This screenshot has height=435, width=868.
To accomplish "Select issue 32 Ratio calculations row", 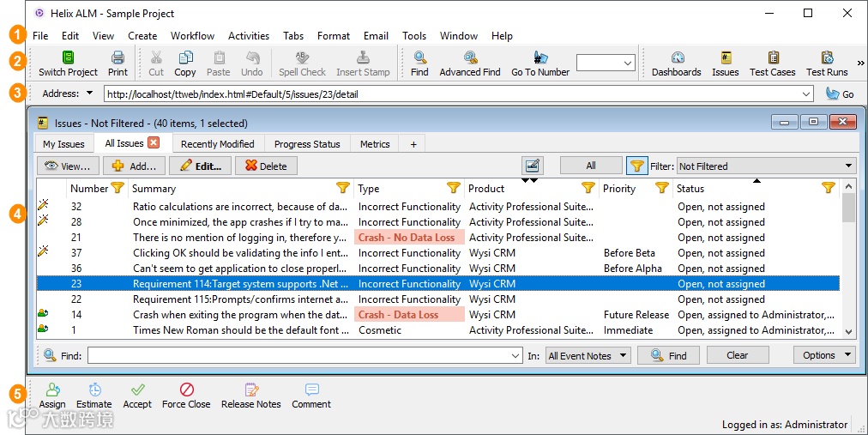I will click(438, 207).
